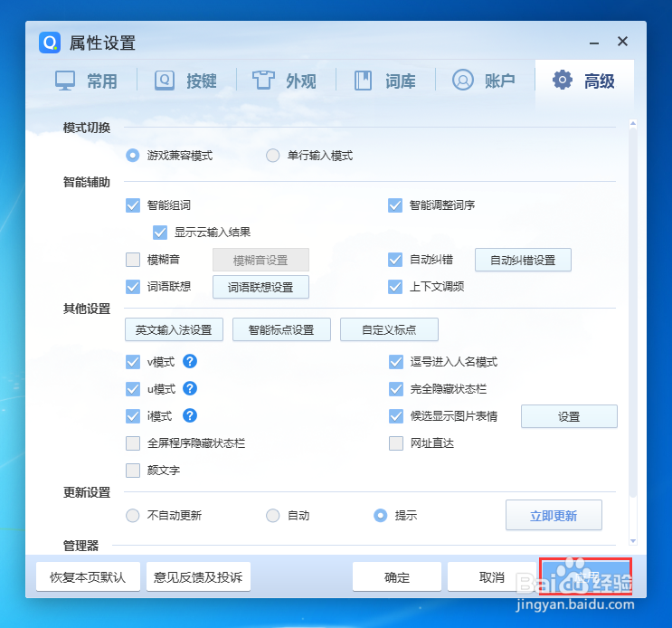Screen dimensions: 672x628
Task: Click 意见反馈及投诉 button
Action: pyautogui.click(x=198, y=577)
